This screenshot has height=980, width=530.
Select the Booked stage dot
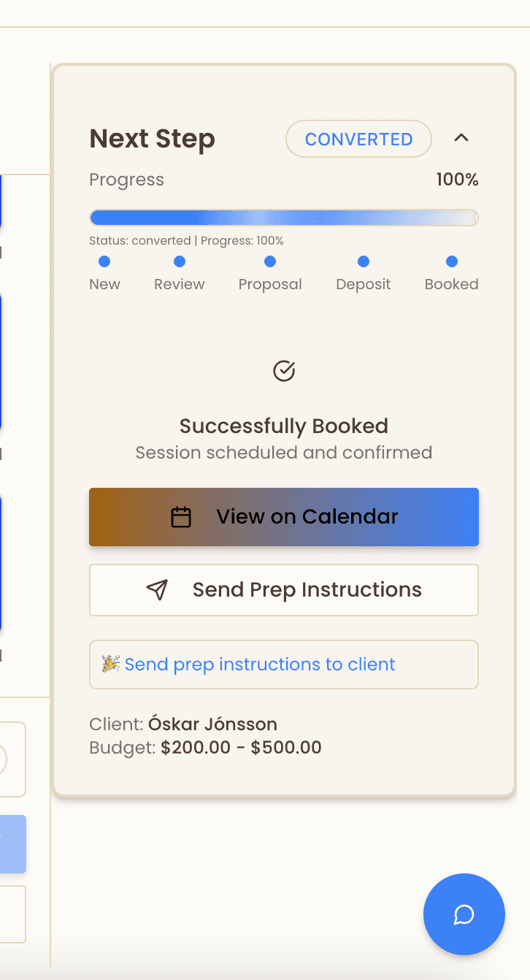452,261
